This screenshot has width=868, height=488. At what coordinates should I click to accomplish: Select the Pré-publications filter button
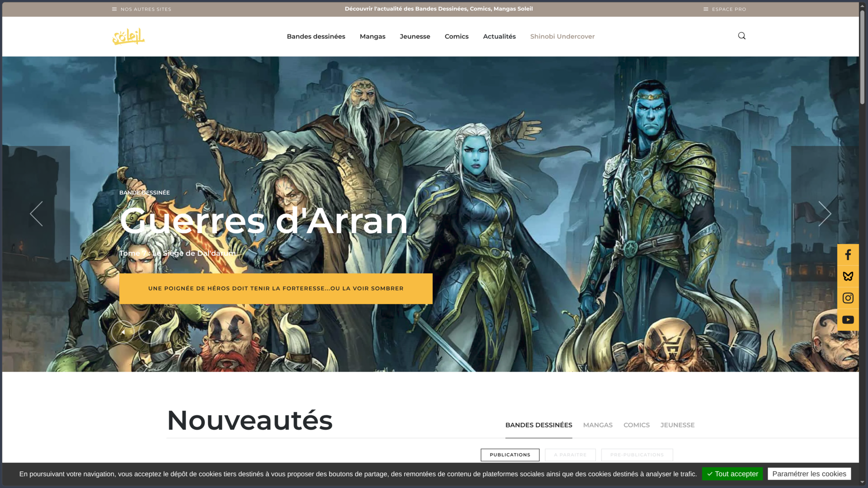(x=637, y=455)
